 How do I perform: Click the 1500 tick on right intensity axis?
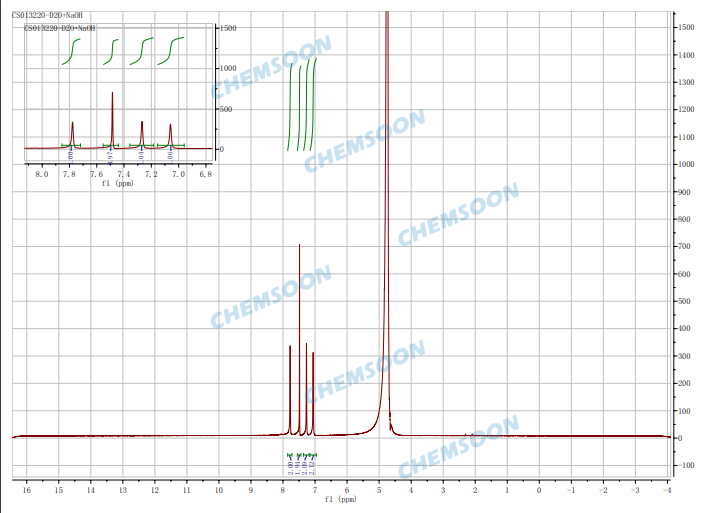(686, 27)
